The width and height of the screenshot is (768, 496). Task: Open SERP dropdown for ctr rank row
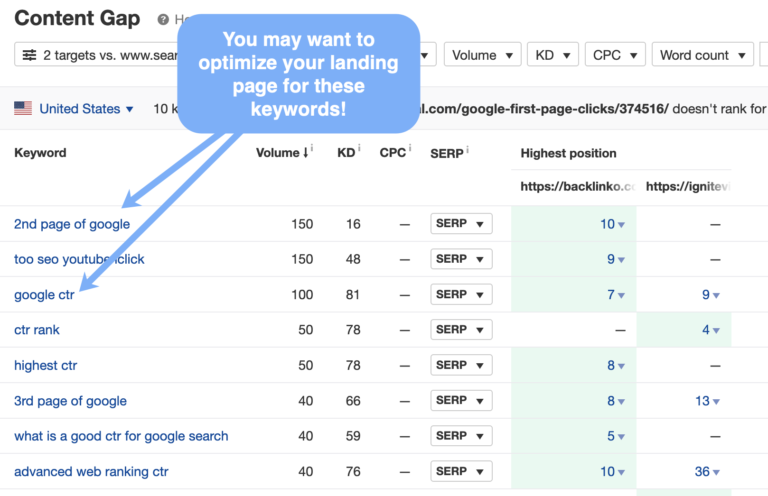click(x=461, y=330)
